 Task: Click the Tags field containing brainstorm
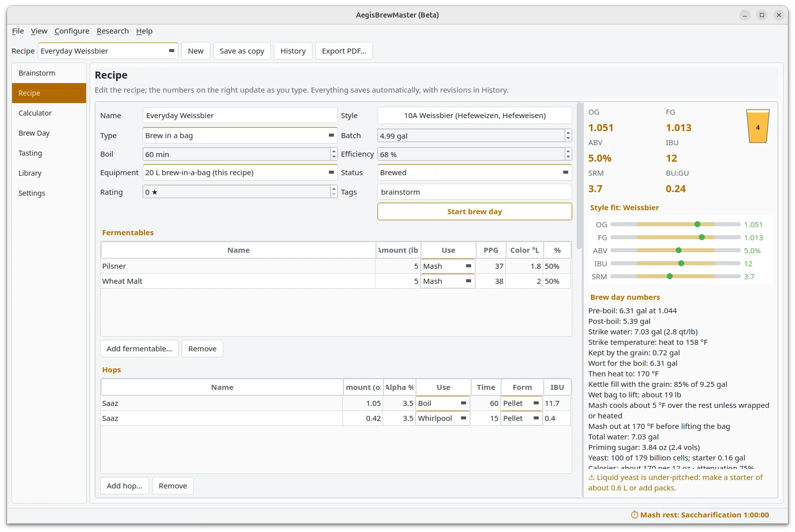click(475, 192)
